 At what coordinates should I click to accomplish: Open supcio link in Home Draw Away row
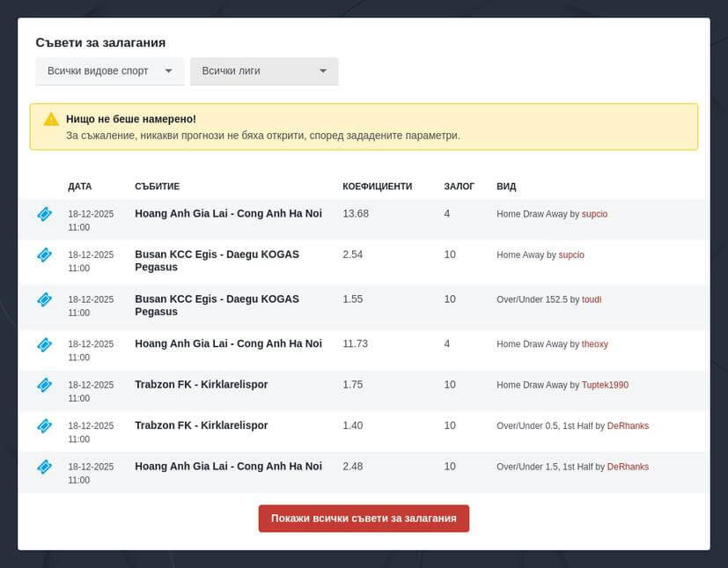coord(594,214)
